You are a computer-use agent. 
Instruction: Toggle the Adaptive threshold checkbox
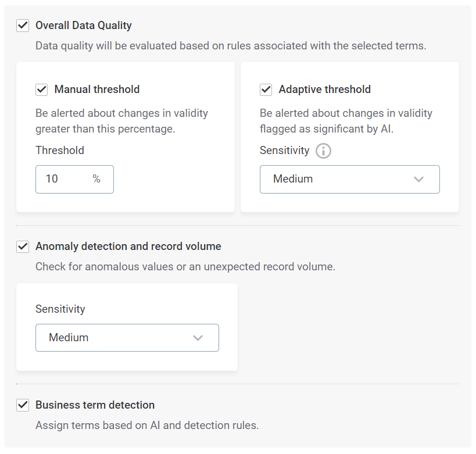pos(266,90)
